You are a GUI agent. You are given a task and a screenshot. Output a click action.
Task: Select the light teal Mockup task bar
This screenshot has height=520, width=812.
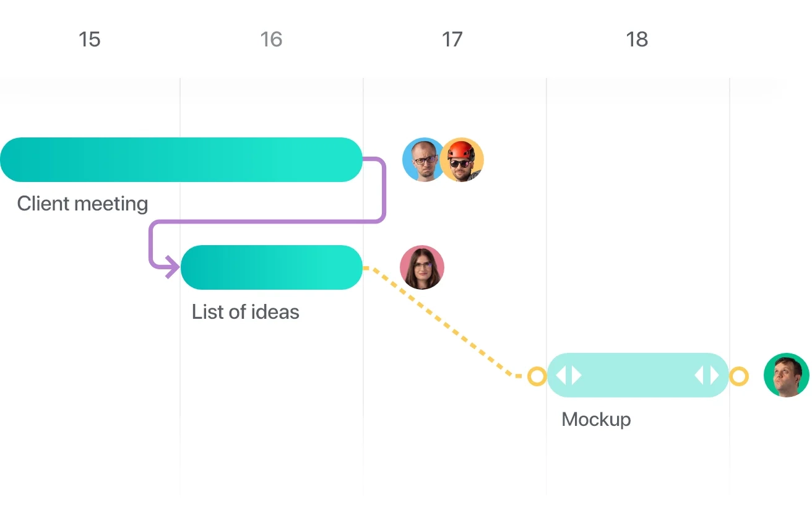pyautogui.click(x=638, y=375)
